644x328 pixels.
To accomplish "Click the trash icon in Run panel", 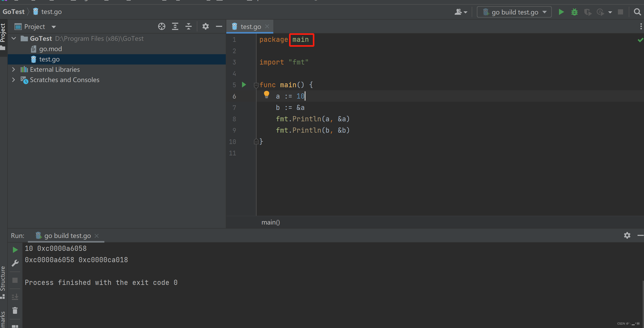I will point(15,310).
